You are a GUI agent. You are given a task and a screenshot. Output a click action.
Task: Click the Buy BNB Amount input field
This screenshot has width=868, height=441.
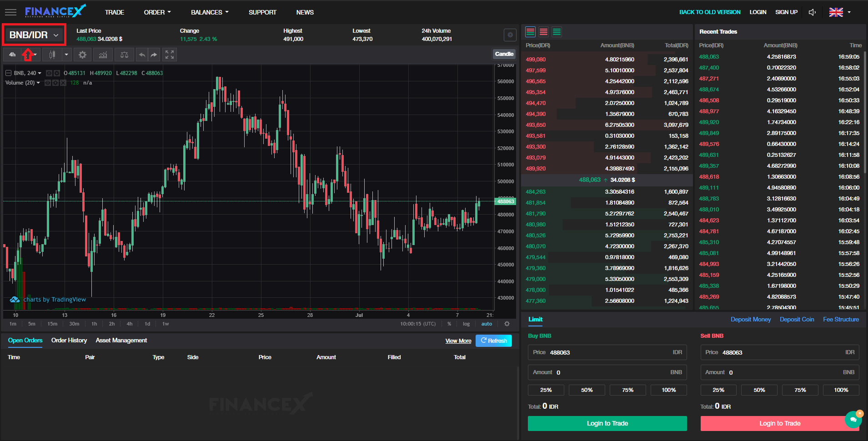tap(607, 372)
